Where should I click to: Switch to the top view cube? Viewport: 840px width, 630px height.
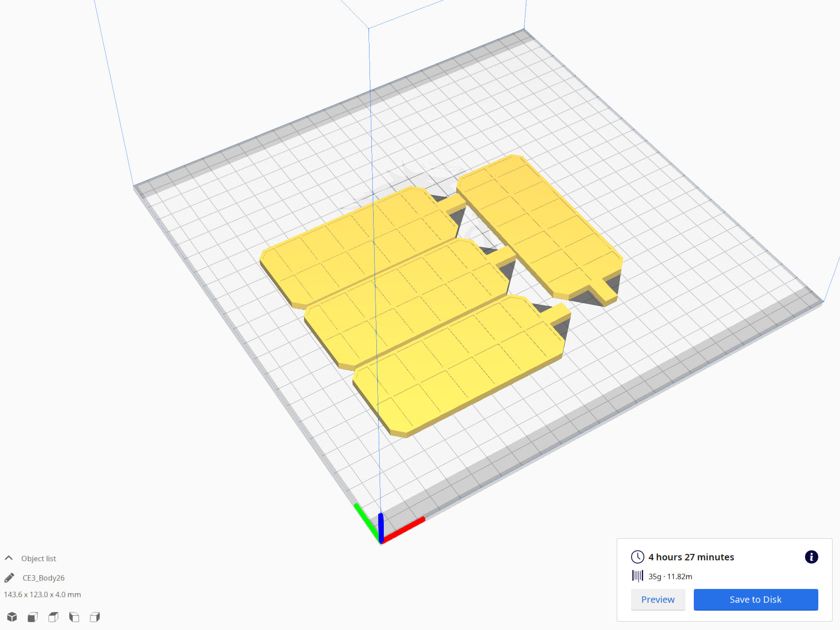coord(54,617)
